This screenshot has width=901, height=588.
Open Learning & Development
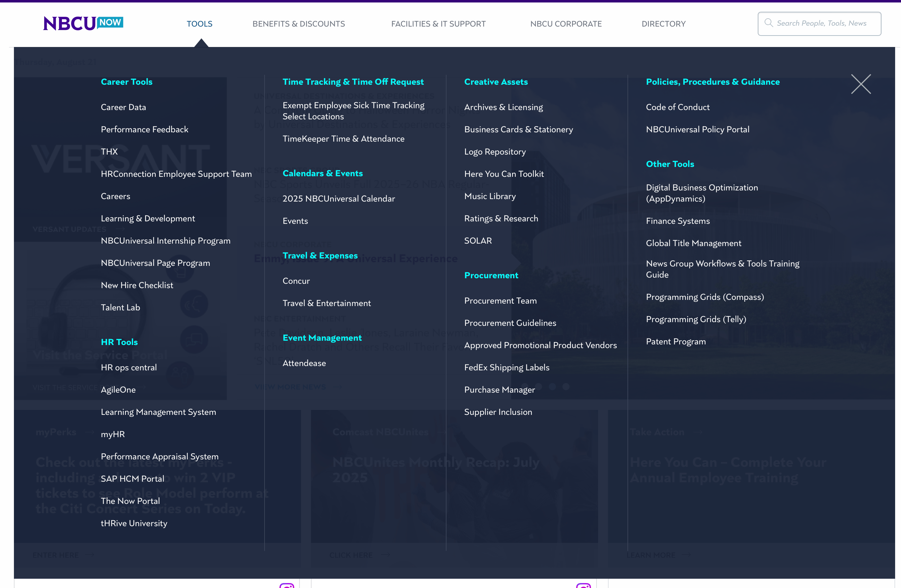(x=148, y=219)
